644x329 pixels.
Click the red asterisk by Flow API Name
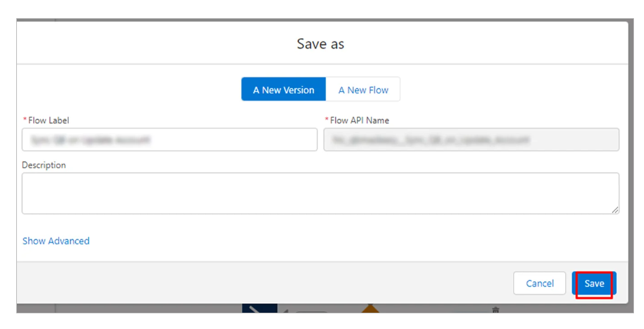[327, 120]
